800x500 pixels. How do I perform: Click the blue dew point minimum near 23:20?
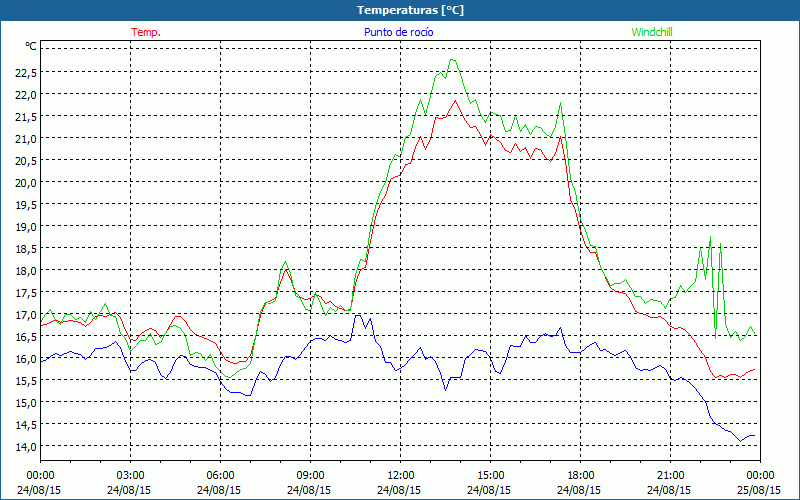point(740,441)
